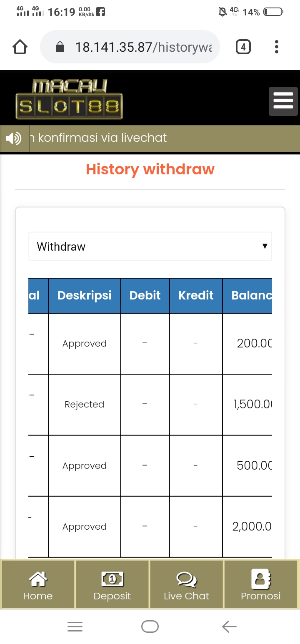Tap the scrolling livechat announcement text
300x644 pixels.
tap(102, 138)
